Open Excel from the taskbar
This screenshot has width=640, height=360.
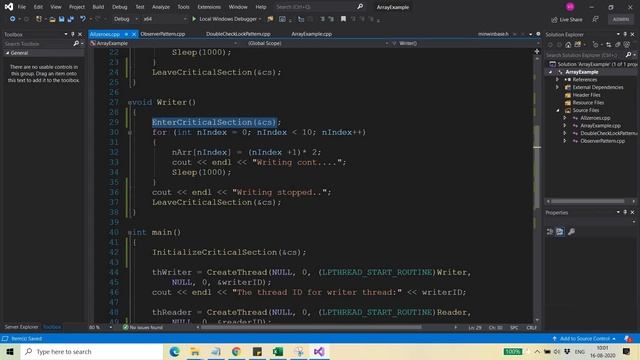tap(278, 351)
